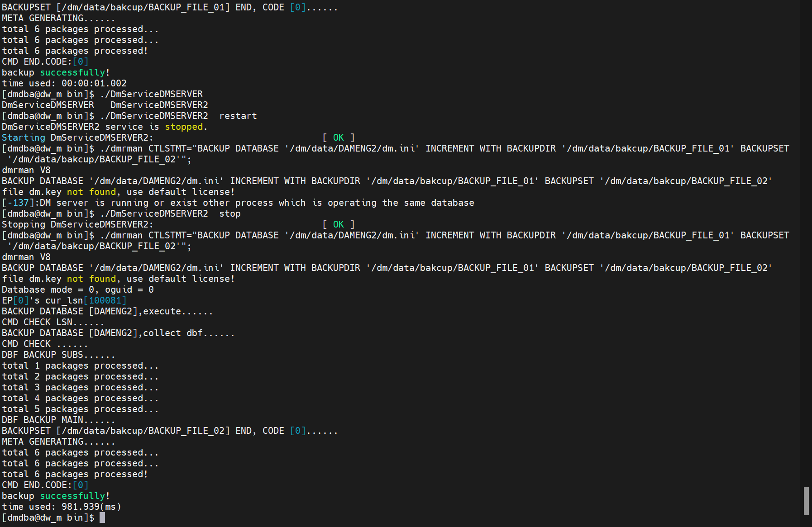The height and width of the screenshot is (527, 812).
Task: Click 'BACKUP DATABASE [DAMENG2],collect dbf......' line
Action: point(118,333)
